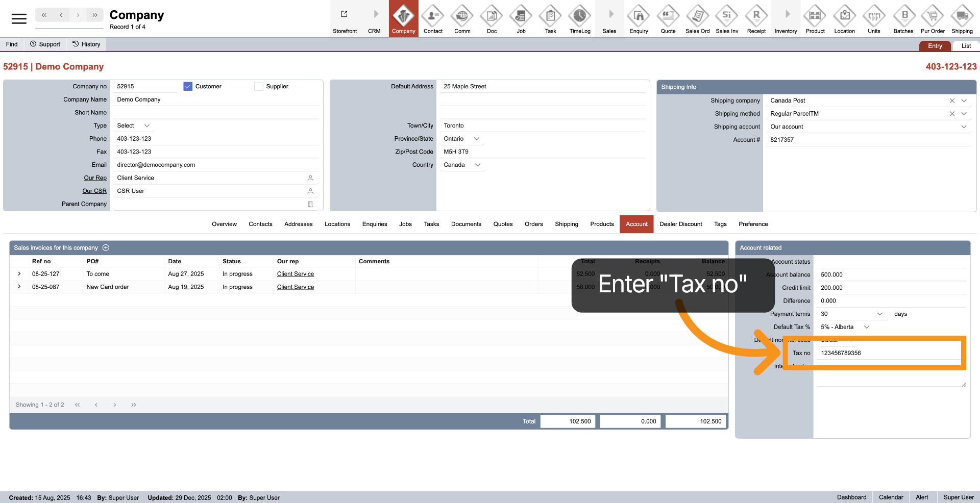Switch to the Dealer Discount tab
Screen dimensions: 980x503
coord(680,224)
